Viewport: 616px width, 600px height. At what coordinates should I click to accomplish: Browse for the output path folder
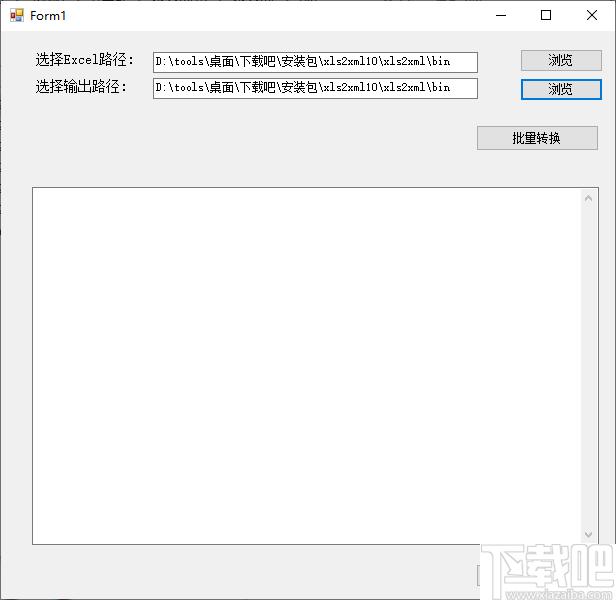tap(561, 89)
